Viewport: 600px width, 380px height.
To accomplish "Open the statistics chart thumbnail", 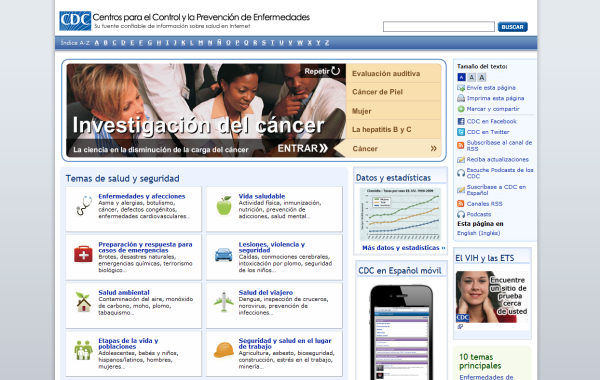I will coord(400,214).
